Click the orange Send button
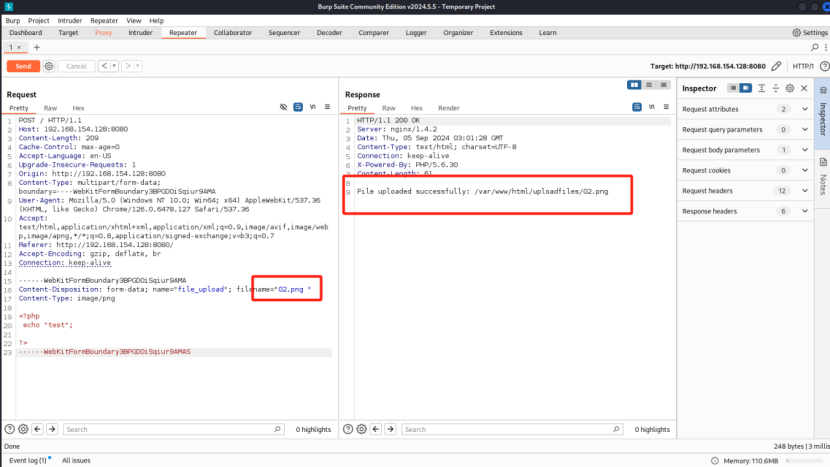Viewport: 830px width, 467px height. (23, 66)
